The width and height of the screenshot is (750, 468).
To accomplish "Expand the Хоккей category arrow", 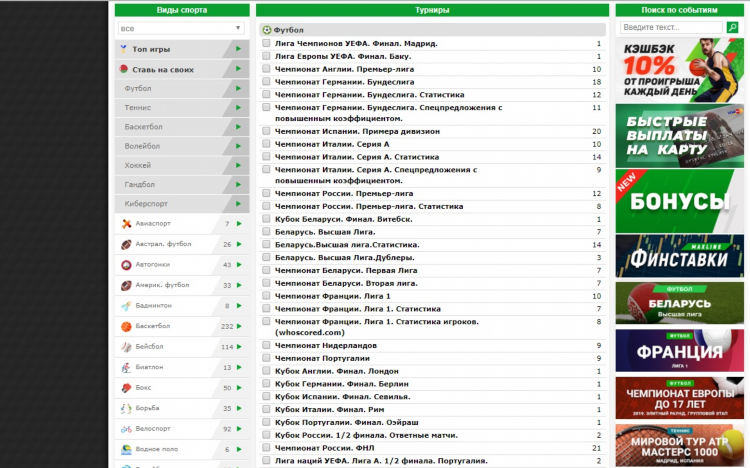I will [238, 165].
